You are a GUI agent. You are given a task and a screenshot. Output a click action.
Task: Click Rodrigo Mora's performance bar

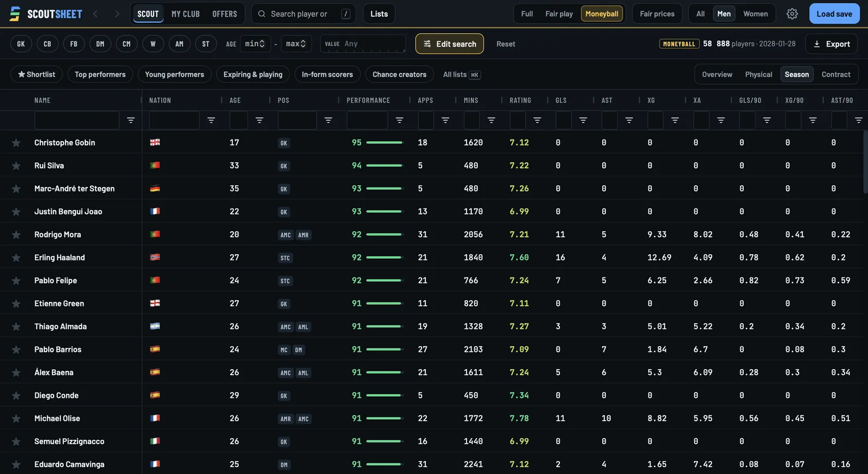(384, 235)
